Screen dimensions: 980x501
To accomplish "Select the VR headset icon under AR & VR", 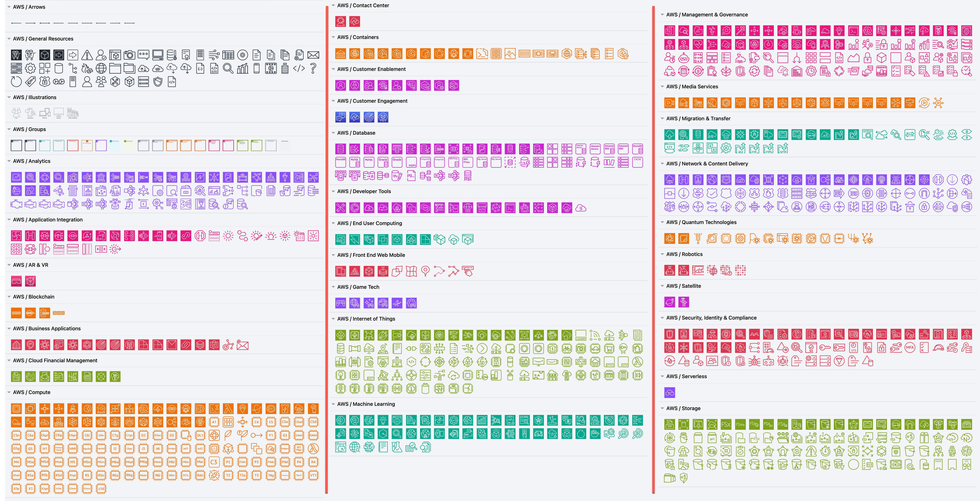I will click(x=16, y=281).
